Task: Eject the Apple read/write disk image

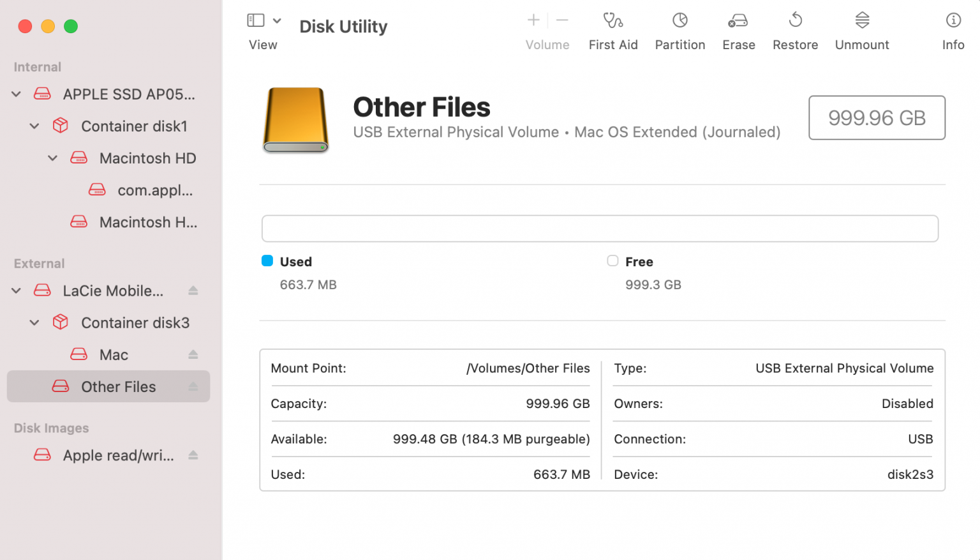Action: click(x=193, y=455)
